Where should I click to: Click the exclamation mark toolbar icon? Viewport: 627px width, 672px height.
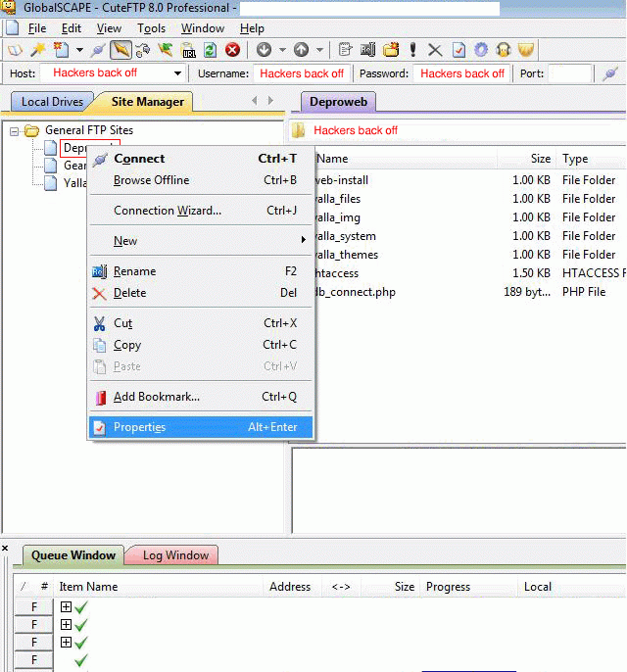[413, 50]
